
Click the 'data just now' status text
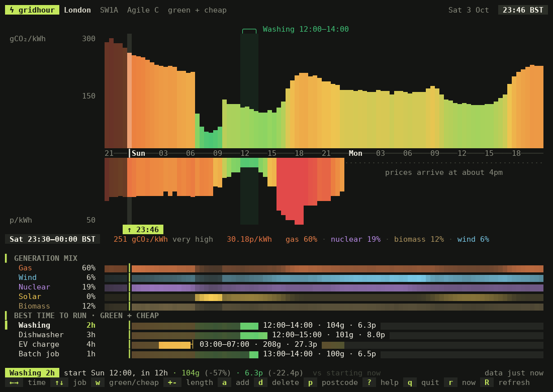514,372
